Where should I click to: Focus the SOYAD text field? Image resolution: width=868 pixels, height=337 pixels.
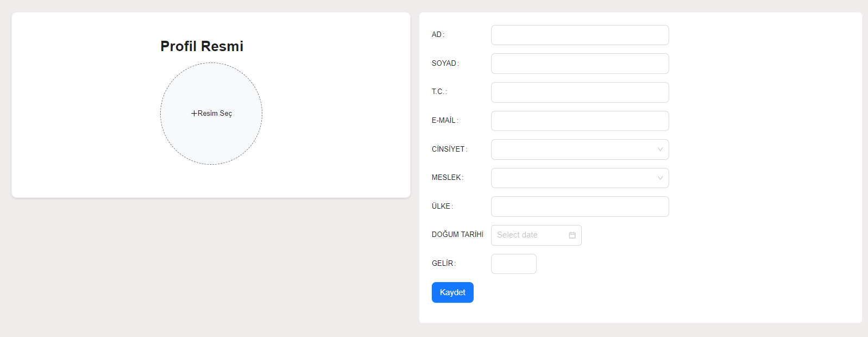580,64
